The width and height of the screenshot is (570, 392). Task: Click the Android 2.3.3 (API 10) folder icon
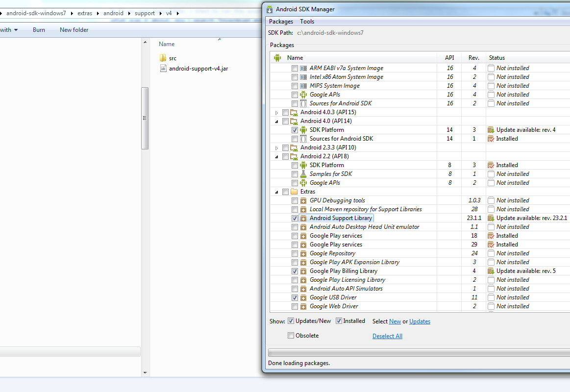[294, 147]
